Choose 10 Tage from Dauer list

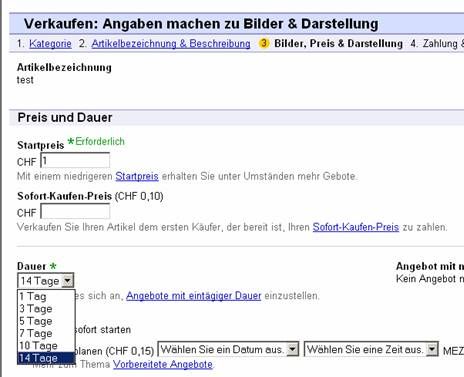click(x=46, y=346)
